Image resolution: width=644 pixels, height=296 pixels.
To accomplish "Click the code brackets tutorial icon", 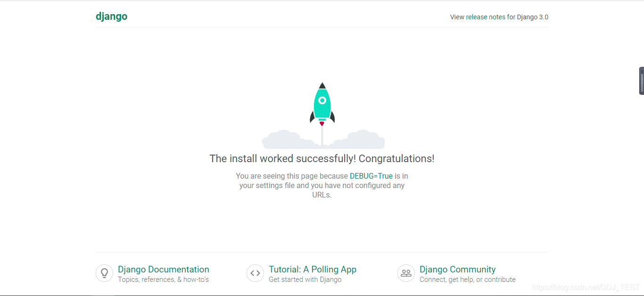I will pyautogui.click(x=255, y=273).
